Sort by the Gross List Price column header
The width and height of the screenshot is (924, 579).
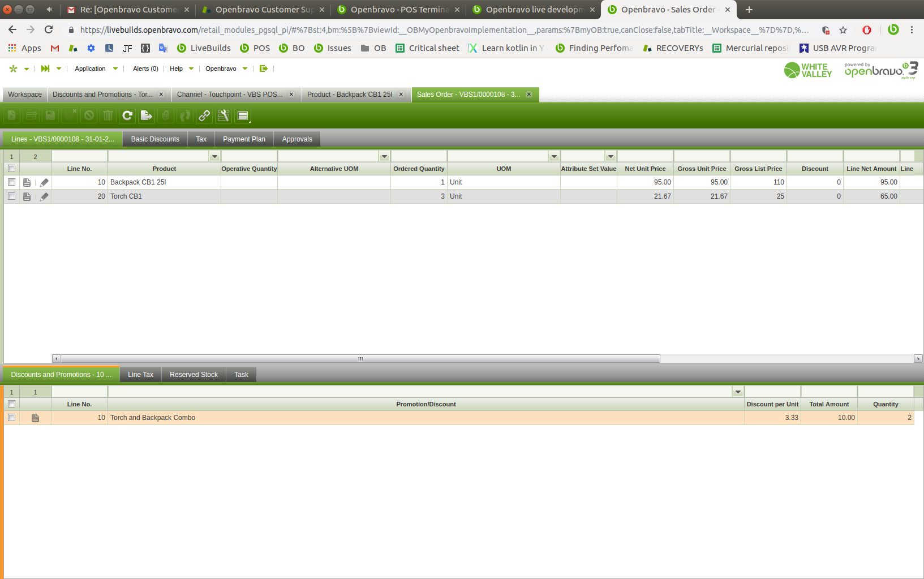click(x=758, y=169)
